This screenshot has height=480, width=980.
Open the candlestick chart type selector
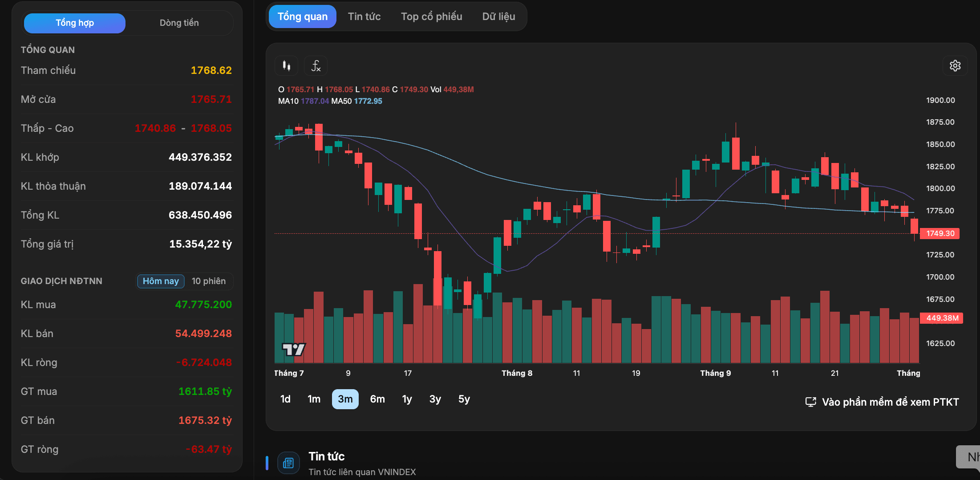286,66
